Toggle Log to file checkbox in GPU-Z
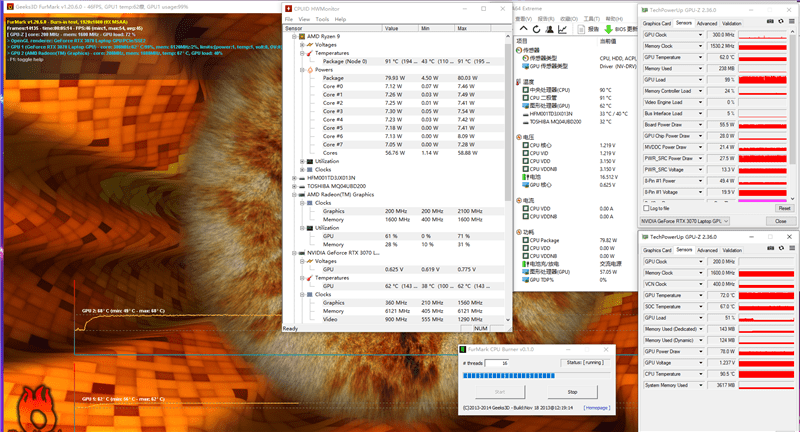 [646, 208]
